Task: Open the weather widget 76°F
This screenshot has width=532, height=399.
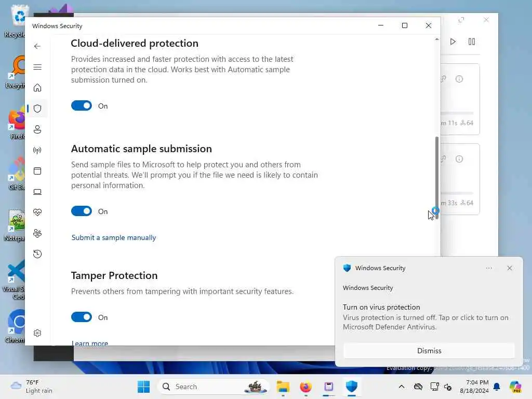Action: click(31, 387)
